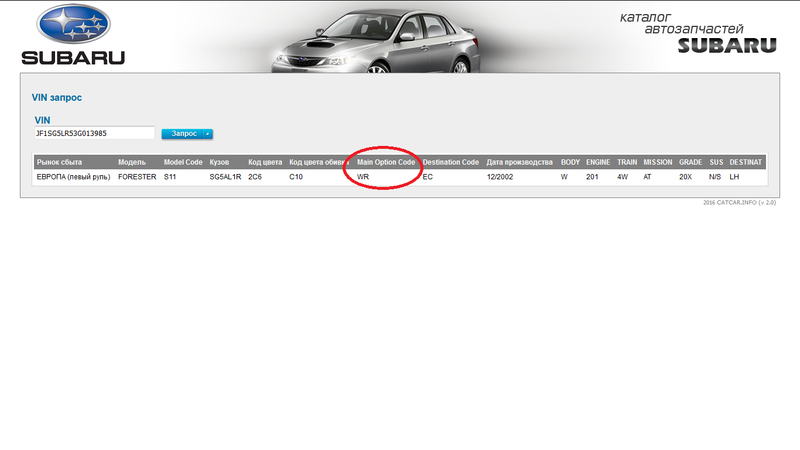Click the 'BODY' column header

(570, 162)
